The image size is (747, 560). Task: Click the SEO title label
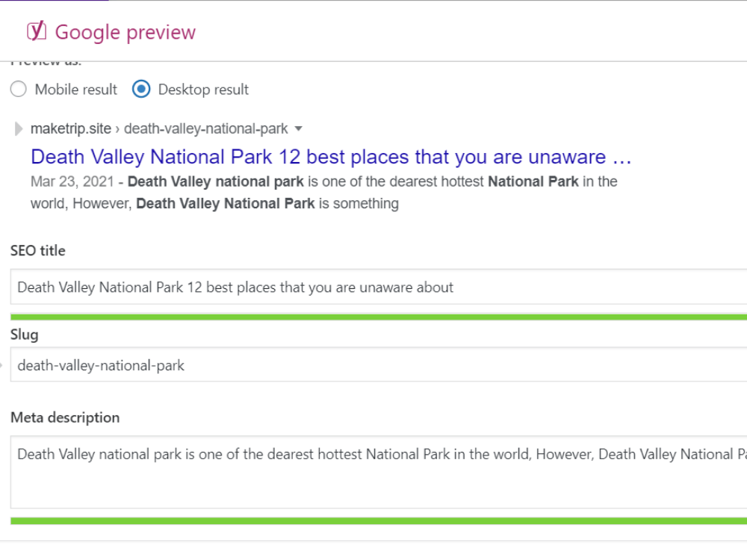click(38, 250)
